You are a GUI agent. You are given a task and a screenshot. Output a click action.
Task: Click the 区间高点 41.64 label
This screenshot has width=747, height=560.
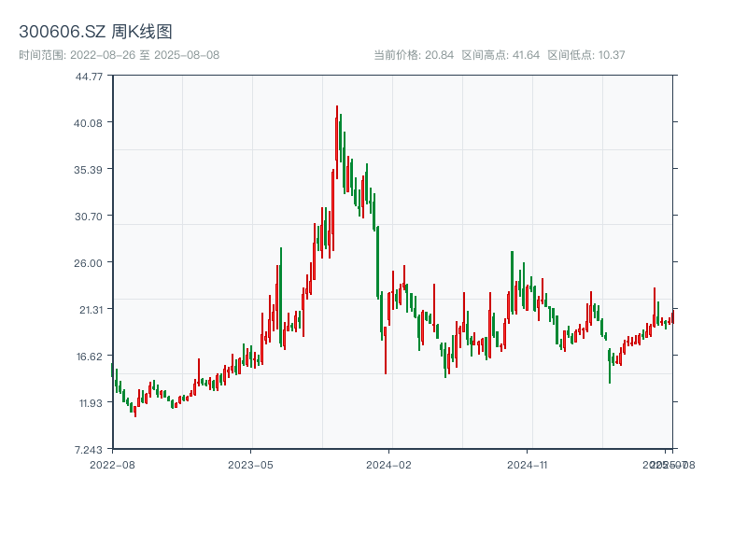pos(500,55)
